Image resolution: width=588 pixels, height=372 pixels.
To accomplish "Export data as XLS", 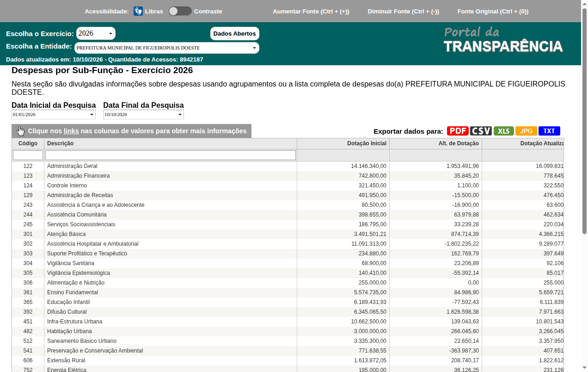I will coord(503,131).
